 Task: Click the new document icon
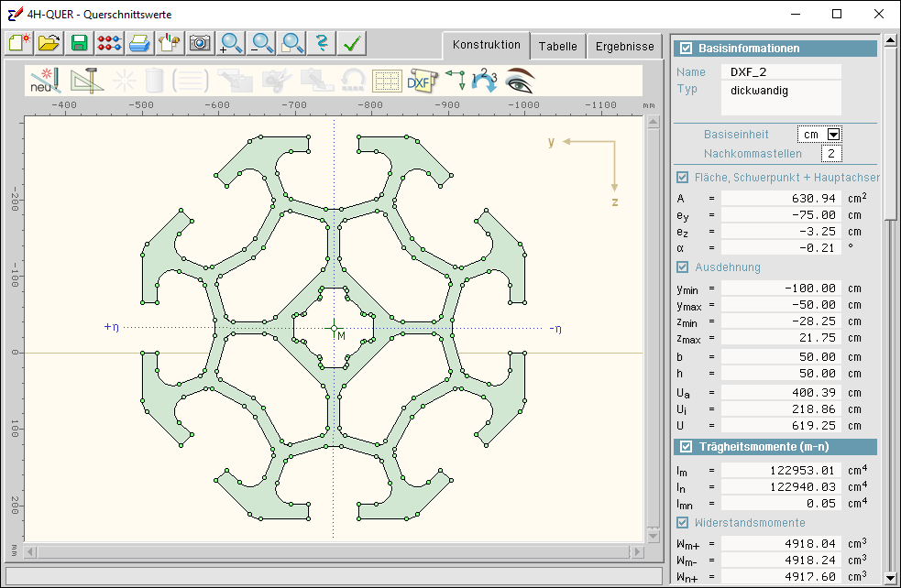pyautogui.click(x=20, y=43)
